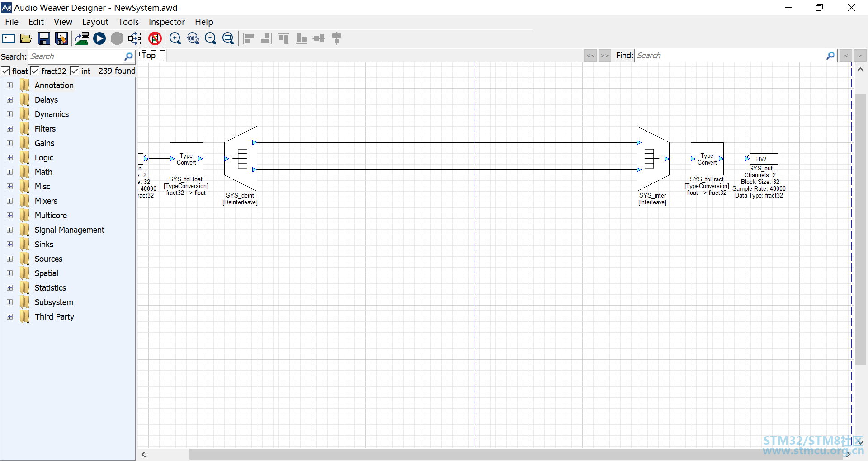Screen dimensions: 868x461
Task: Click the zoom-to-fit magnifier icon
Action: point(228,38)
